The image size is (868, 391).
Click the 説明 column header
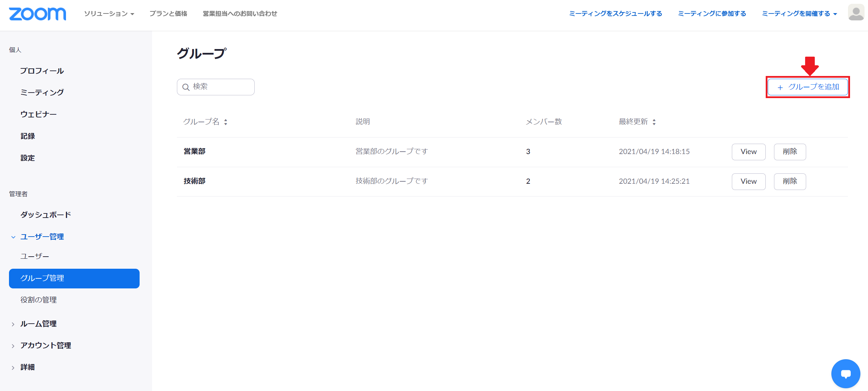point(363,122)
